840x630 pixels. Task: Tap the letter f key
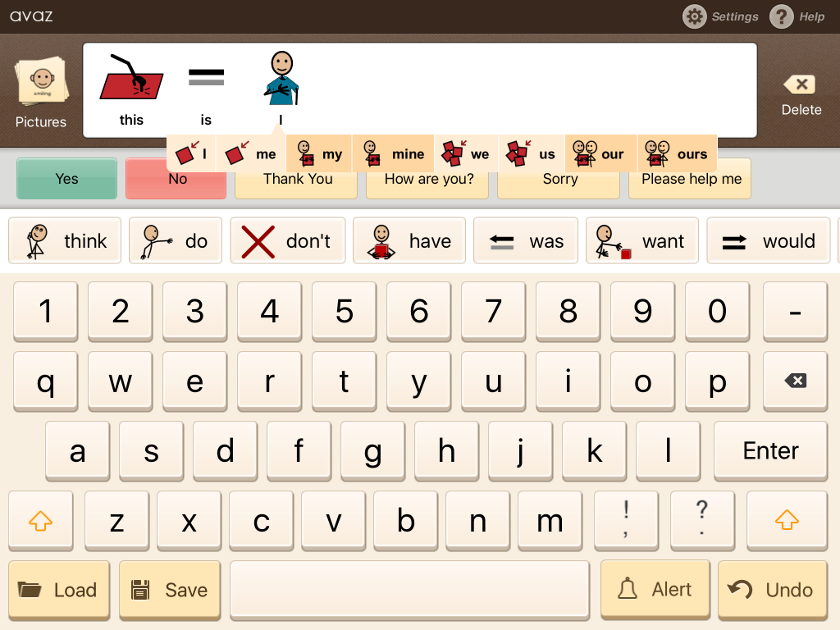click(x=299, y=450)
